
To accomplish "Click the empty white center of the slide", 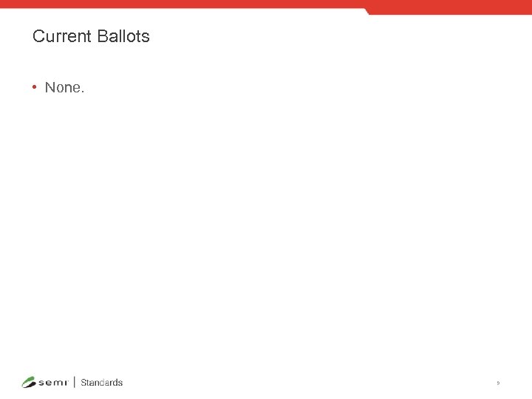I will point(266,222).
